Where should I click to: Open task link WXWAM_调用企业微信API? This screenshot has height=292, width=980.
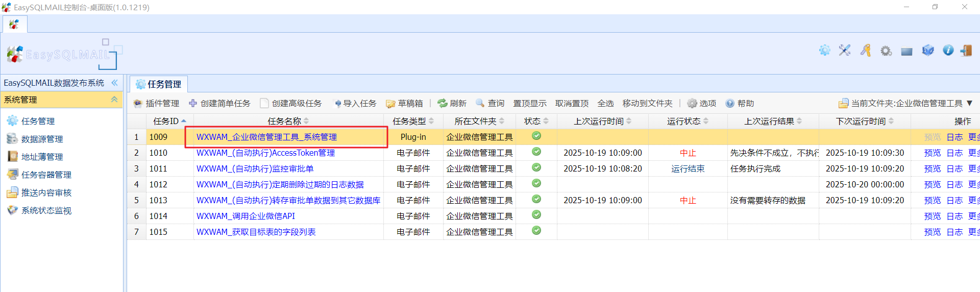coord(246,216)
